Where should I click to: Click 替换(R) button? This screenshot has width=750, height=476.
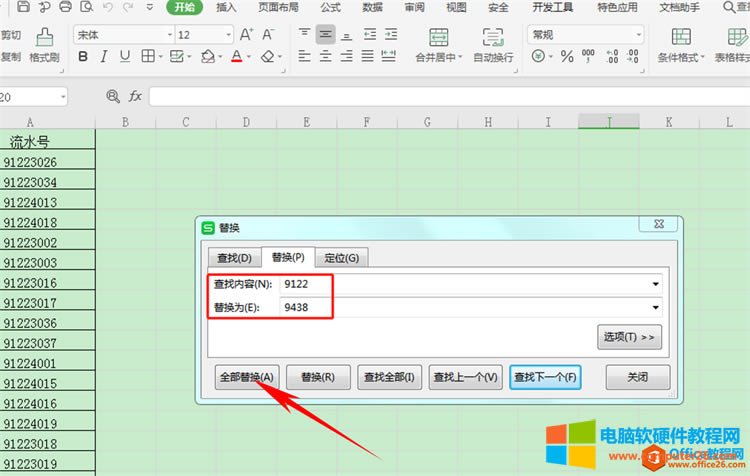coord(318,377)
